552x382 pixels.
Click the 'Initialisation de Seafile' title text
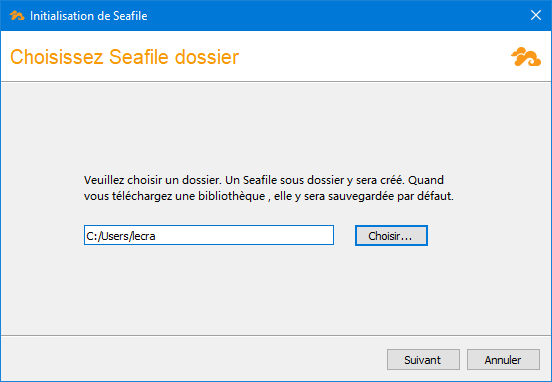pos(89,16)
